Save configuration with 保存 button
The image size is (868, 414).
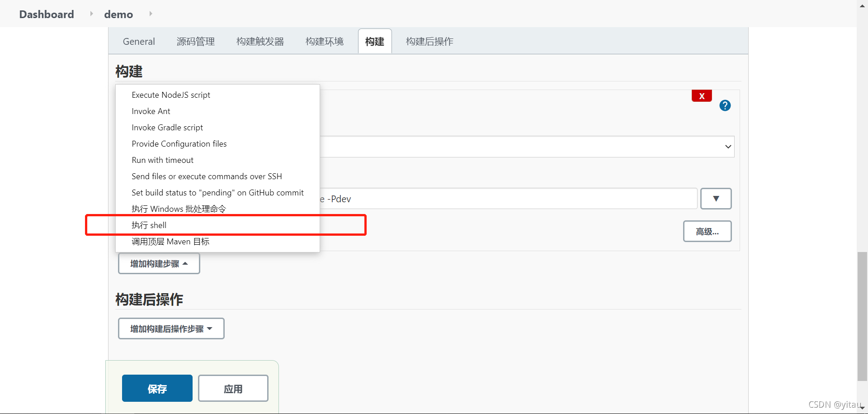point(157,388)
